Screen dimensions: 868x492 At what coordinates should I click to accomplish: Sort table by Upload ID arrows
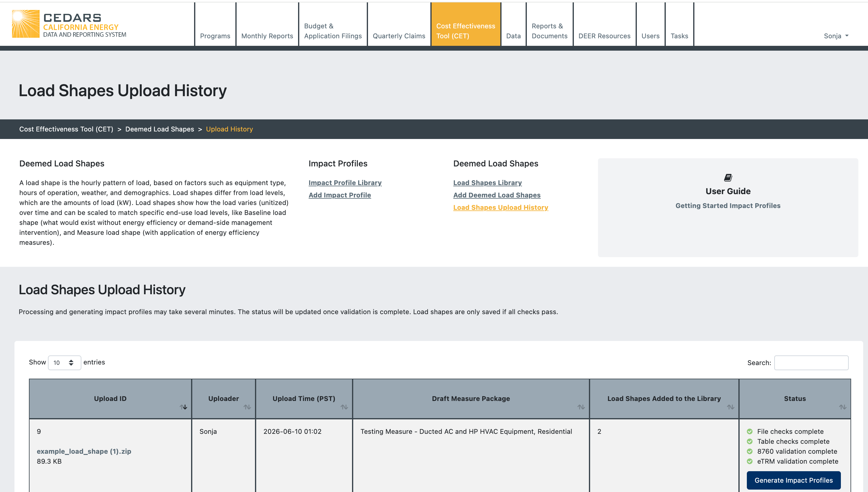click(x=183, y=407)
